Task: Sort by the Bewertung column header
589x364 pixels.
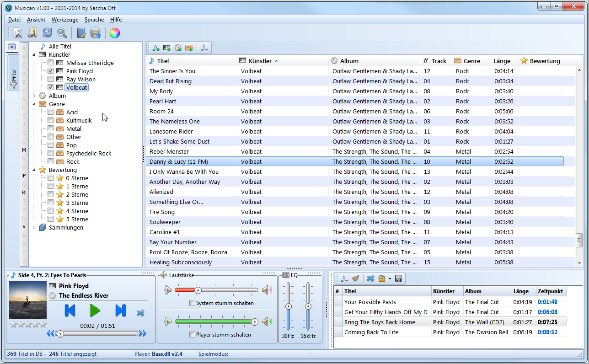Action: click(541, 61)
